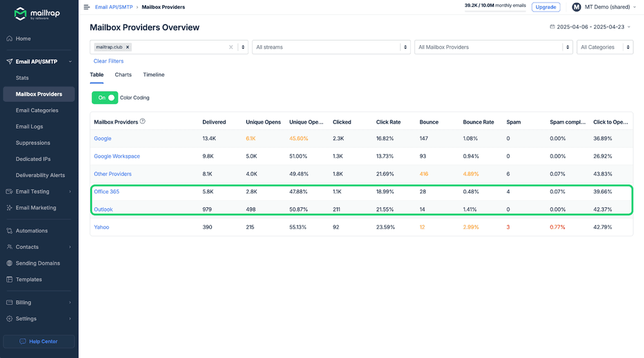Click the red 0.77% spam complaint value
The width and height of the screenshot is (644, 358).
[557, 227]
